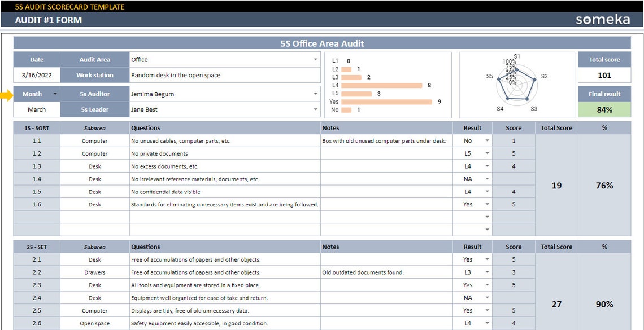Open the Result dropdown for question 2.6
Screen dimensions: 644x330
(488, 323)
